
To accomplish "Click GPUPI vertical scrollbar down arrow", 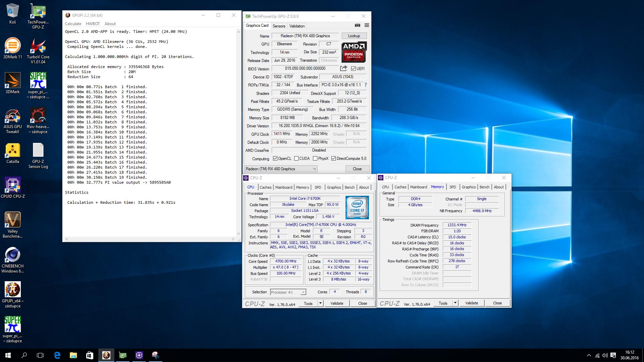I will (238, 234).
